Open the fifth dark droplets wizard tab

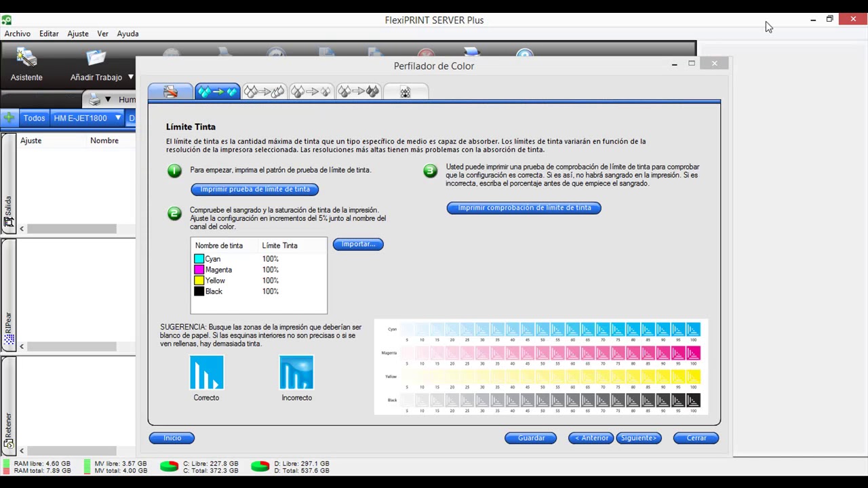tap(358, 91)
